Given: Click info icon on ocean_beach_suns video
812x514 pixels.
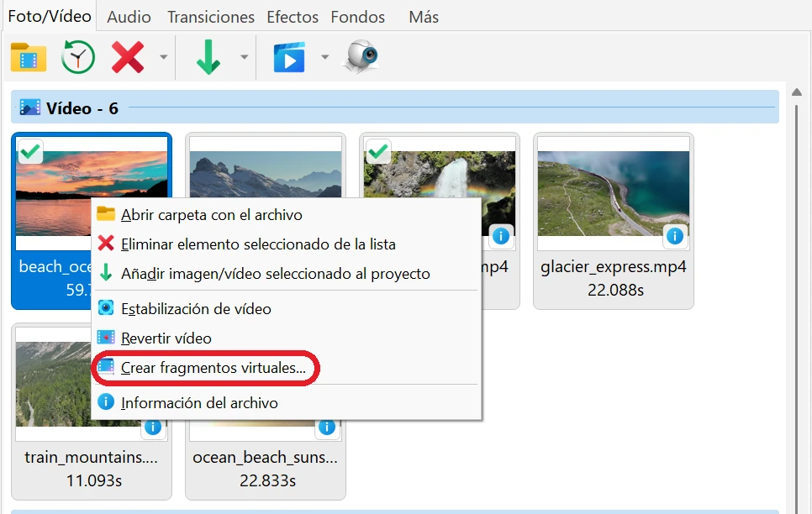Looking at the screenshot, I should [x=327, y=428].
